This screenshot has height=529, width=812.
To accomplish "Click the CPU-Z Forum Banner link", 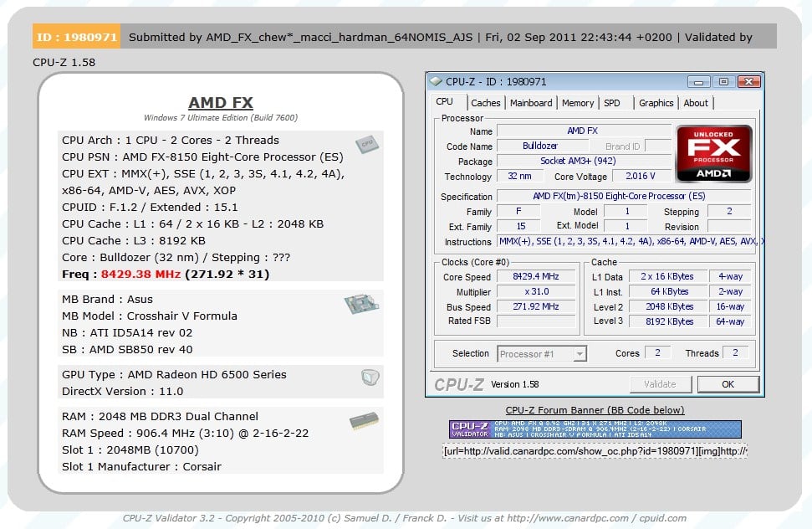I will (x=595, y=410).
